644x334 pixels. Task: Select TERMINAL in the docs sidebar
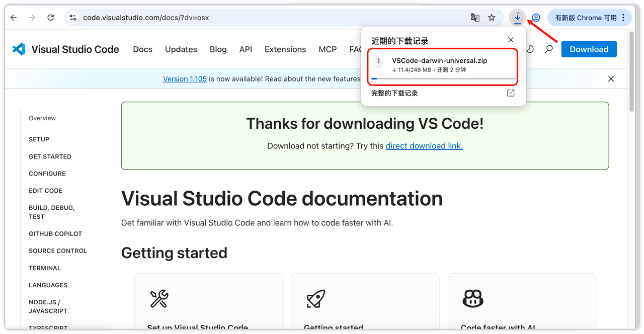[x=45, y=268]
